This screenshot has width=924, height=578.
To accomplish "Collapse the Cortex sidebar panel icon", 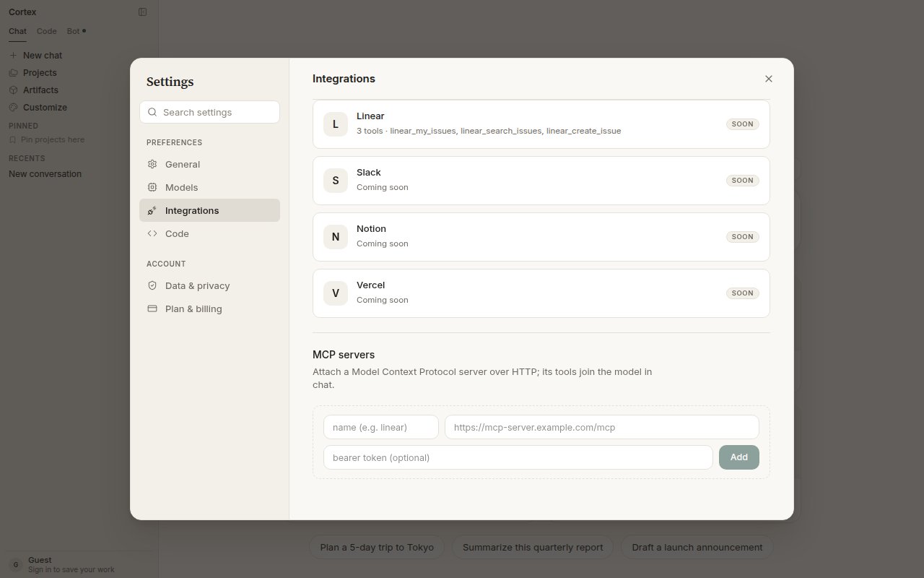I will 142,12.
